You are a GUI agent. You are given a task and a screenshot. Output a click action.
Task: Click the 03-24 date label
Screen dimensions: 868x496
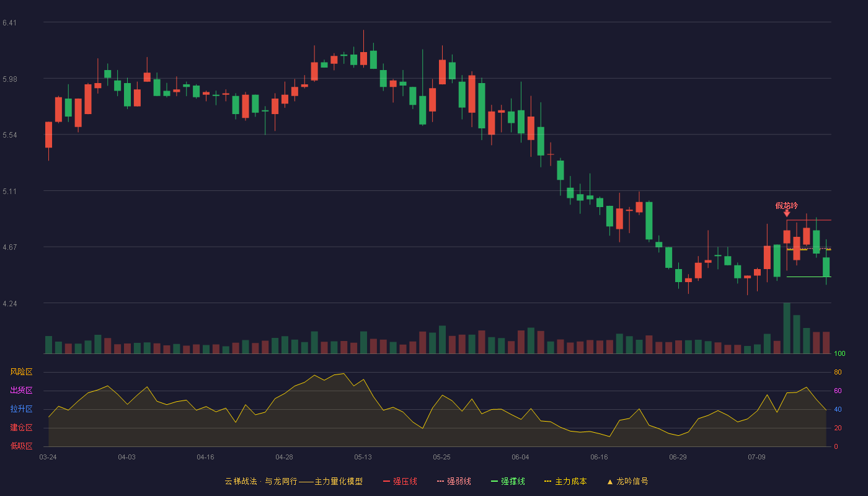coord(48,457)
